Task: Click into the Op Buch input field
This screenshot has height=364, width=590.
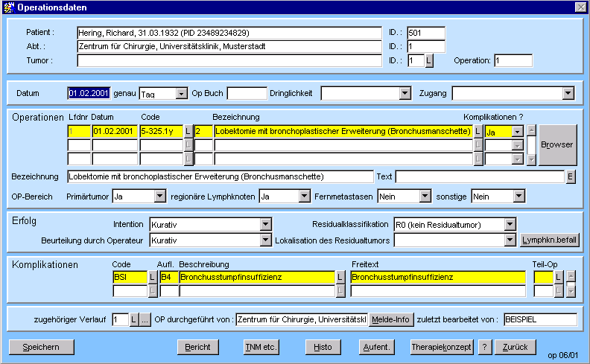Action: pyautogui.click(x=247, y=94)
